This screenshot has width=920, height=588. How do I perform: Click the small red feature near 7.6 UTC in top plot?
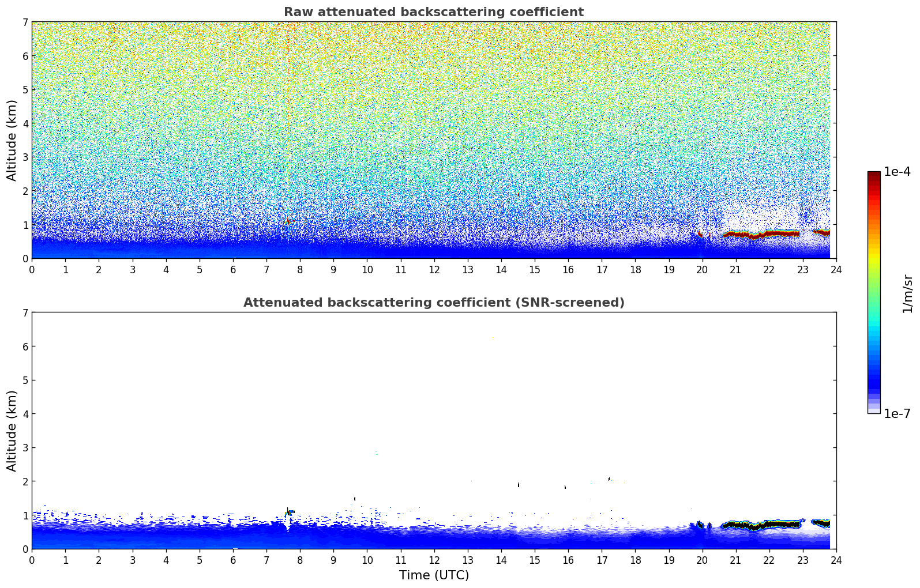click(288, 221)
